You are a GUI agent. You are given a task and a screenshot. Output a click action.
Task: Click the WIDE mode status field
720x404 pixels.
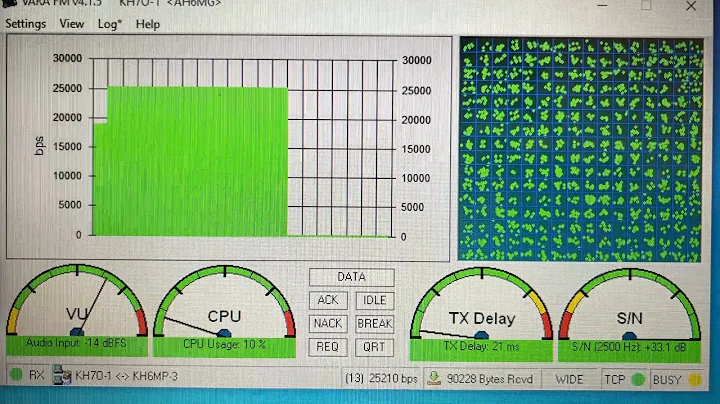[569, 379]
